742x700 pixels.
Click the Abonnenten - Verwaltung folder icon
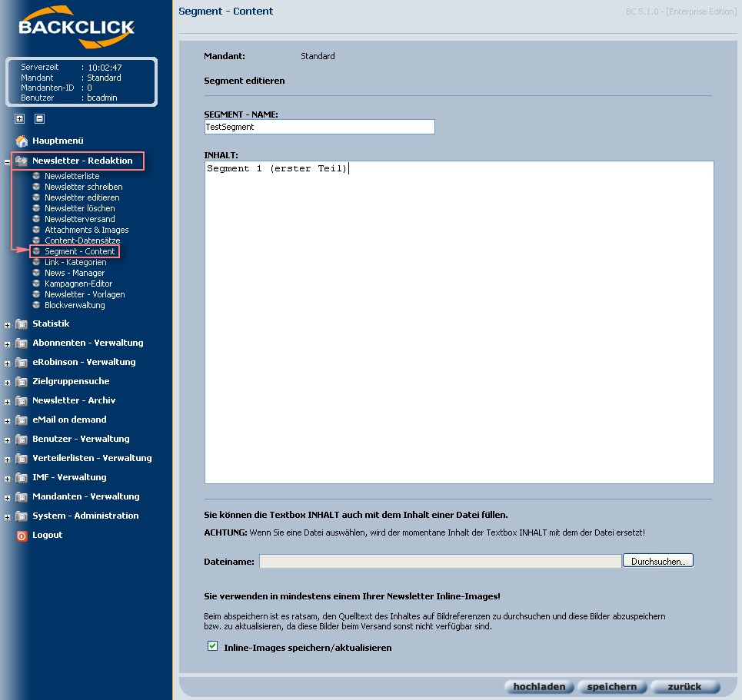point(22,343)
